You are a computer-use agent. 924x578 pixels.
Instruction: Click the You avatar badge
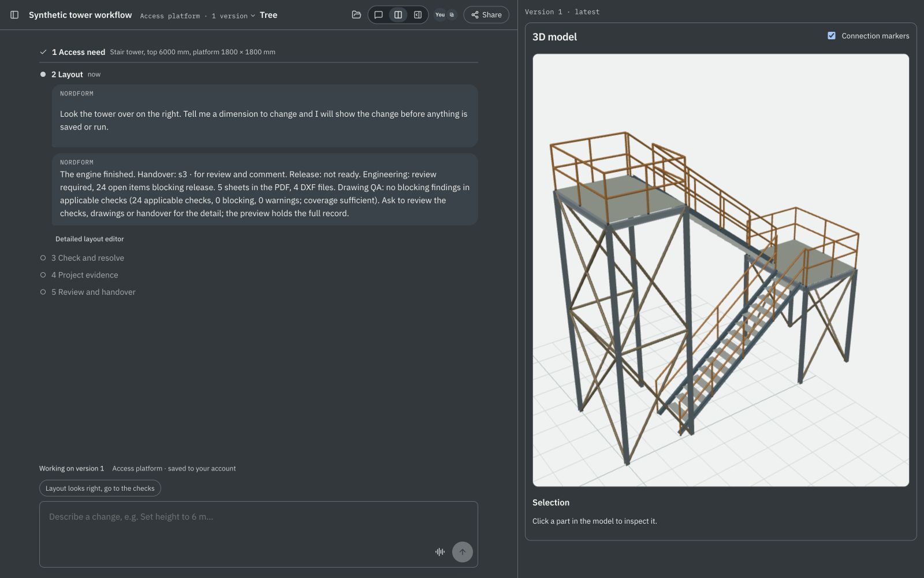[440, 15]
